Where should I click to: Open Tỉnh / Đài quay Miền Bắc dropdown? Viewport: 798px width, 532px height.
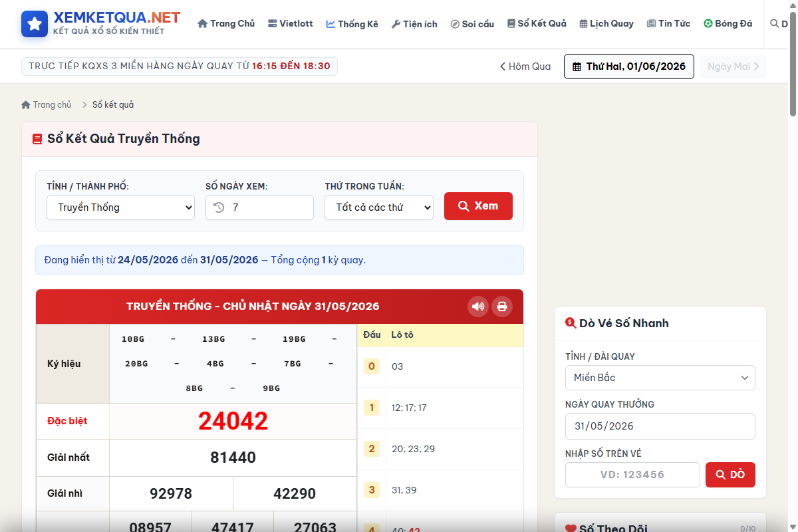coord(660,378)
